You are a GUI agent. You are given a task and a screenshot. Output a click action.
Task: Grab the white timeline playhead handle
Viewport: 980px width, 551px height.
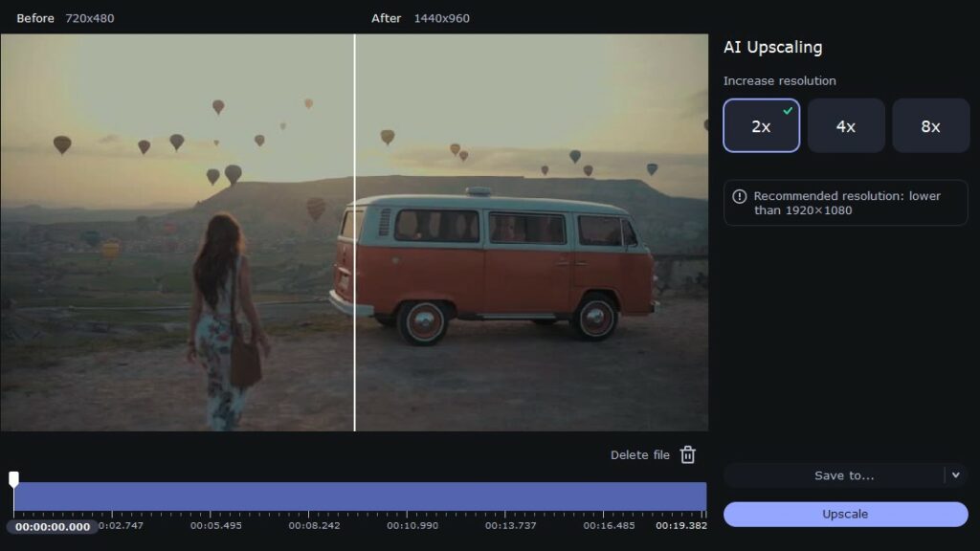(13, 478)
